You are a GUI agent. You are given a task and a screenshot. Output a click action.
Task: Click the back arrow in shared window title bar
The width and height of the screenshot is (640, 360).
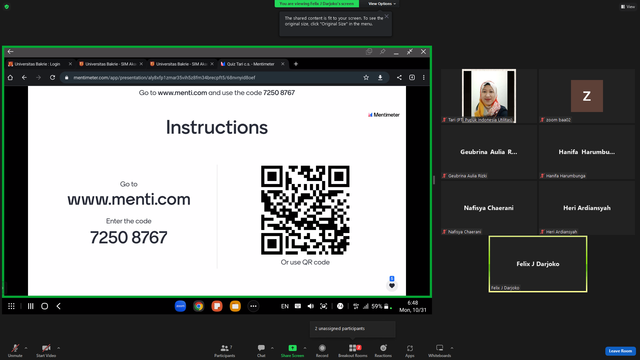click(11, 52)
